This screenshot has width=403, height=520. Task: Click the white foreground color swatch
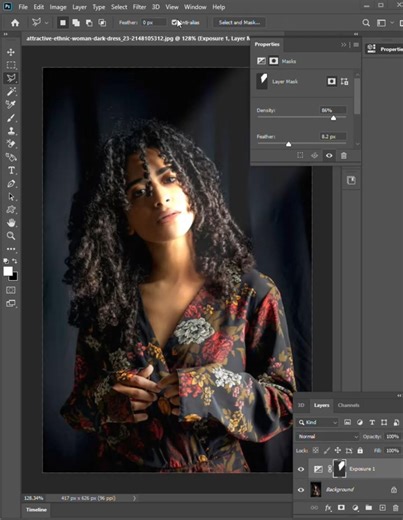[8, 271]
